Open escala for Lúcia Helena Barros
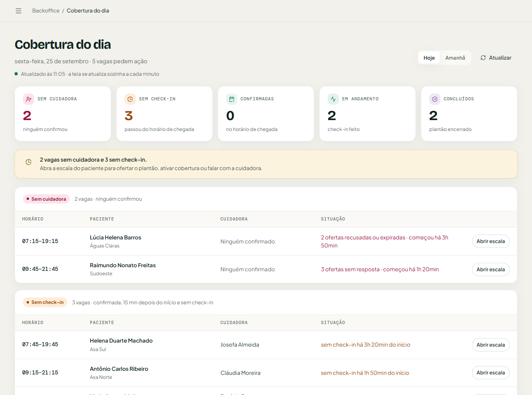Image resolution: width=532 pixels, height=395 pixels. coord(490,241)
